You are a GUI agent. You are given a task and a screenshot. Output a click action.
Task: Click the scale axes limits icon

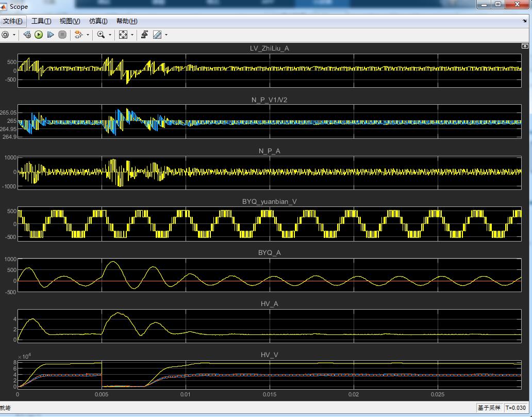tap(123, 35)
